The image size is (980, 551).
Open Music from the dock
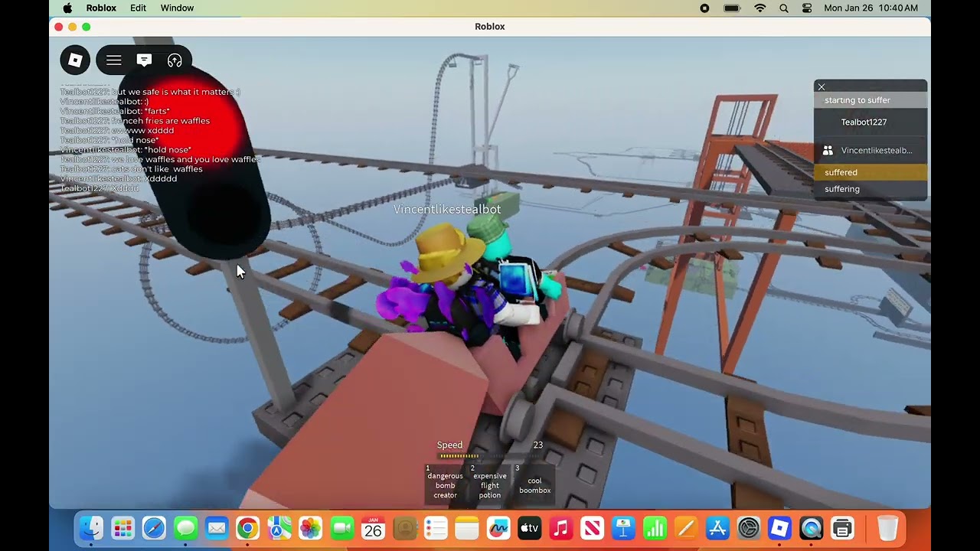coord(560,528)
